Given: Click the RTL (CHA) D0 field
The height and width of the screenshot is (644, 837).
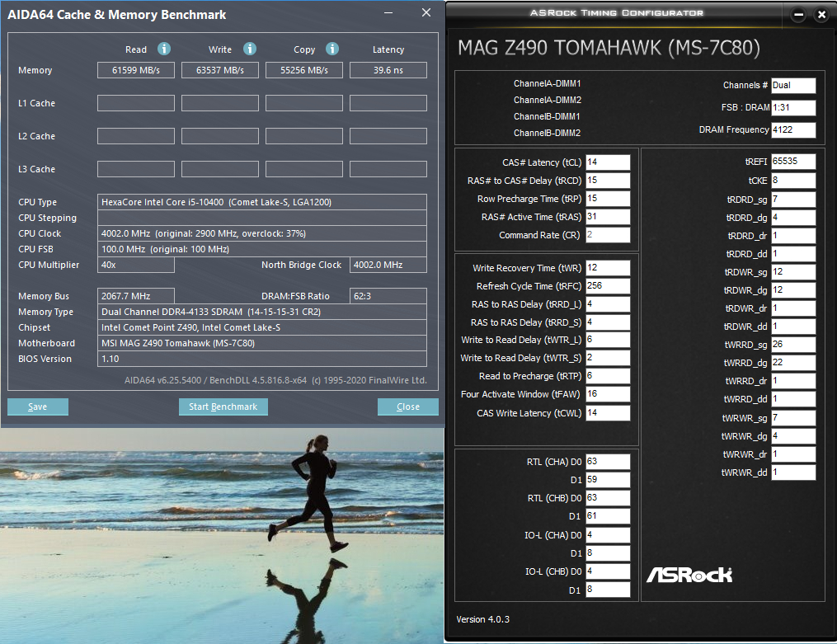Looking at the screenshot, I should pos(608,462).
